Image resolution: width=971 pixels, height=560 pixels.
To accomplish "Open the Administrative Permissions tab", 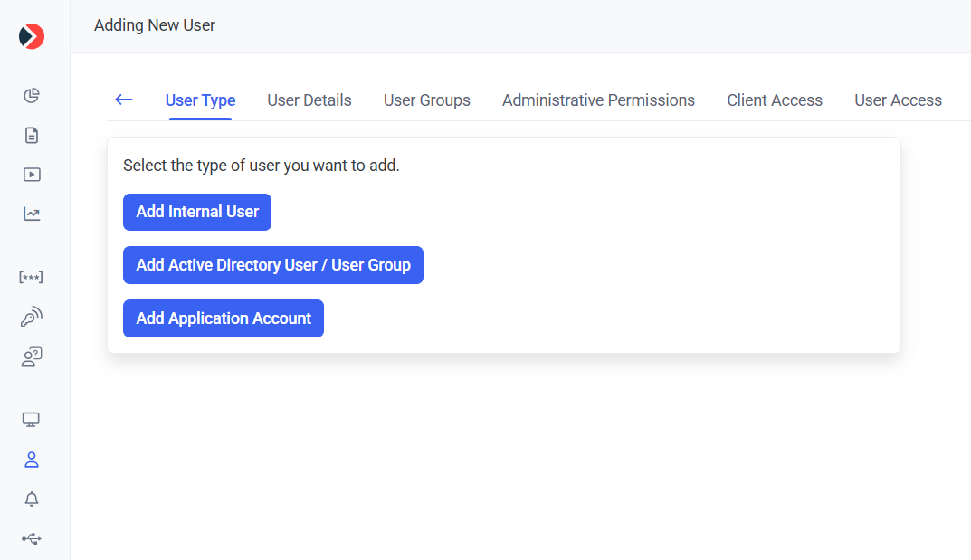I will click(598, 100).
